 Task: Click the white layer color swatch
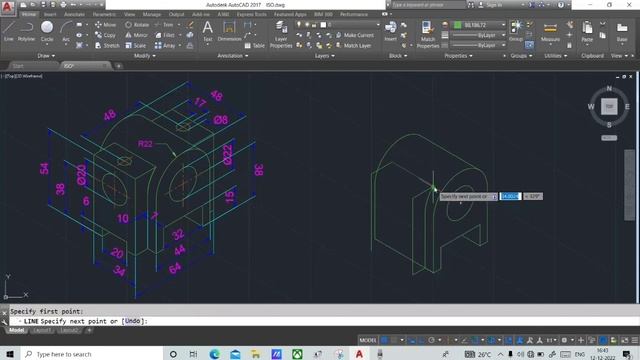[x=323, y=25]
